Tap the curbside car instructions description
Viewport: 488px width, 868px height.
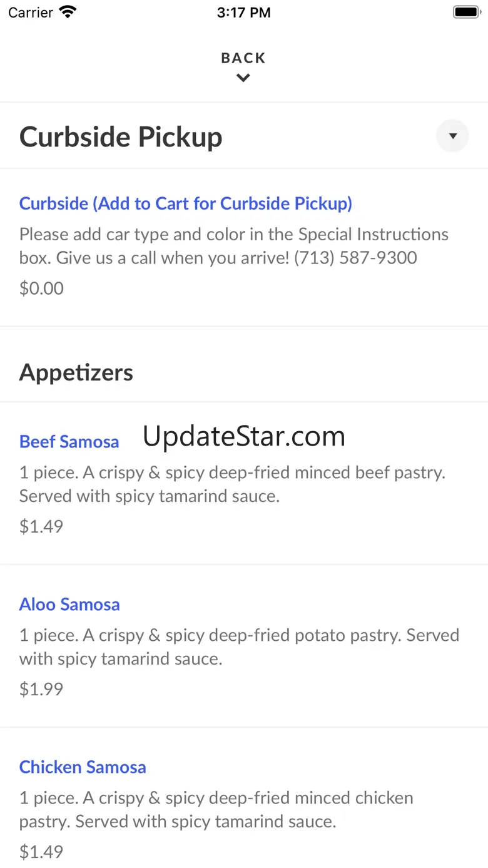coord(234,246)
